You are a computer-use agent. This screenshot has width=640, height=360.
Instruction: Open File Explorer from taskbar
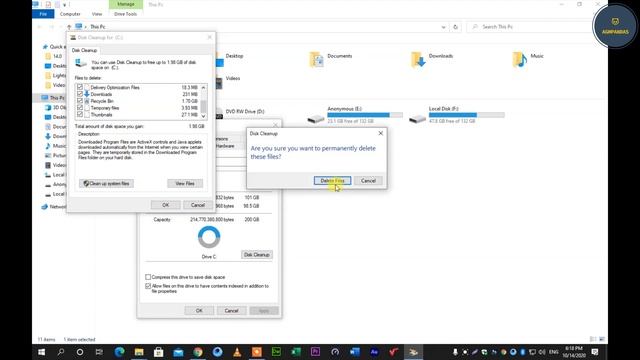pyautogui.click(x=139, y=352)
